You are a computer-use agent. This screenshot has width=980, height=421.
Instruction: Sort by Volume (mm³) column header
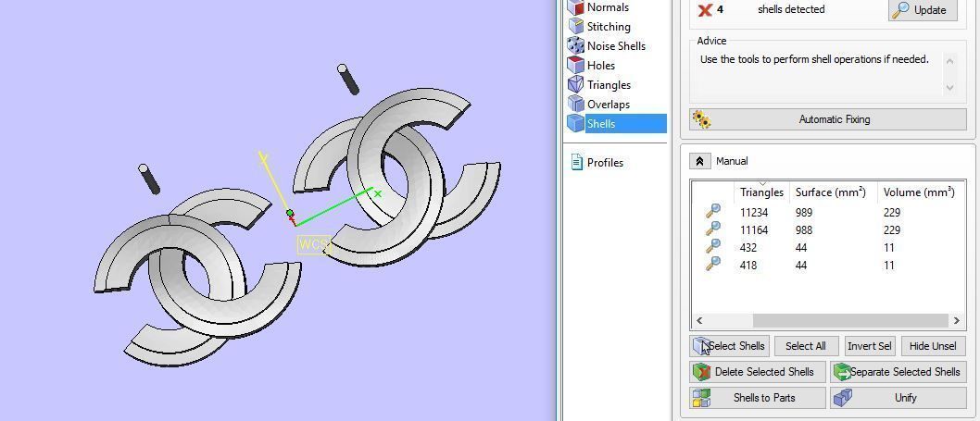click(919, 192)
